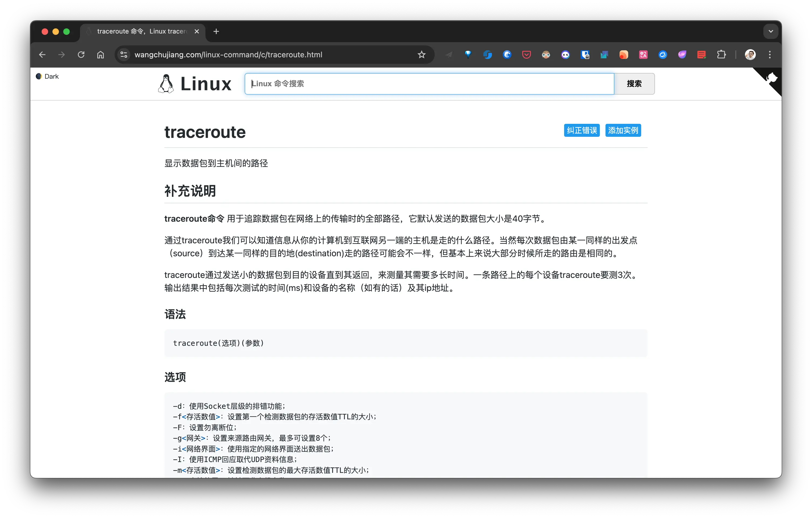Click the Linux penguin logo

pyautogui.click(x=166, y=83)
